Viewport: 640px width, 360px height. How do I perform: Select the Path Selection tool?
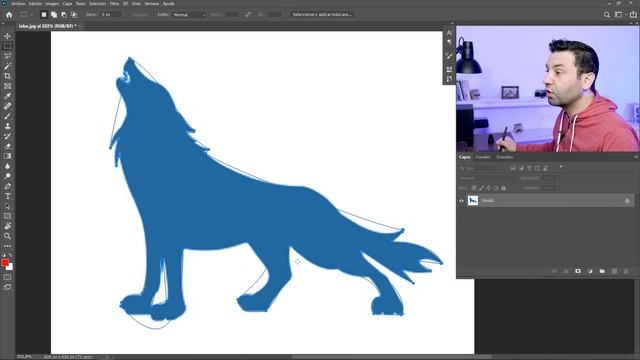(7, 206)
